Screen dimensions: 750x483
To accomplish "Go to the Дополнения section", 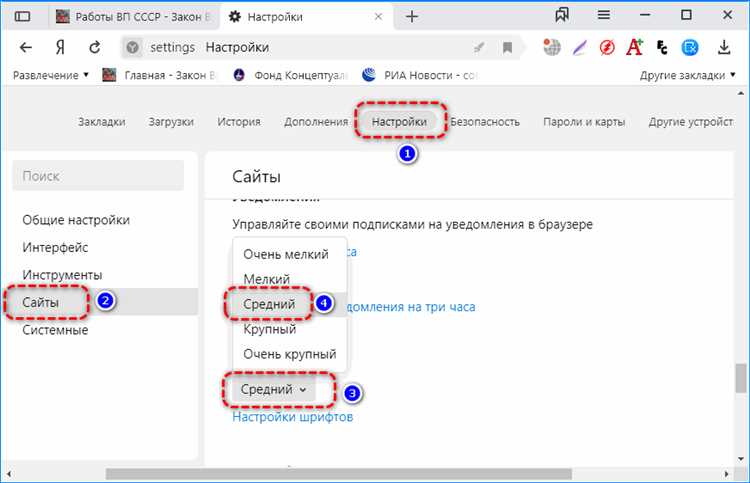I will [316, 122].
